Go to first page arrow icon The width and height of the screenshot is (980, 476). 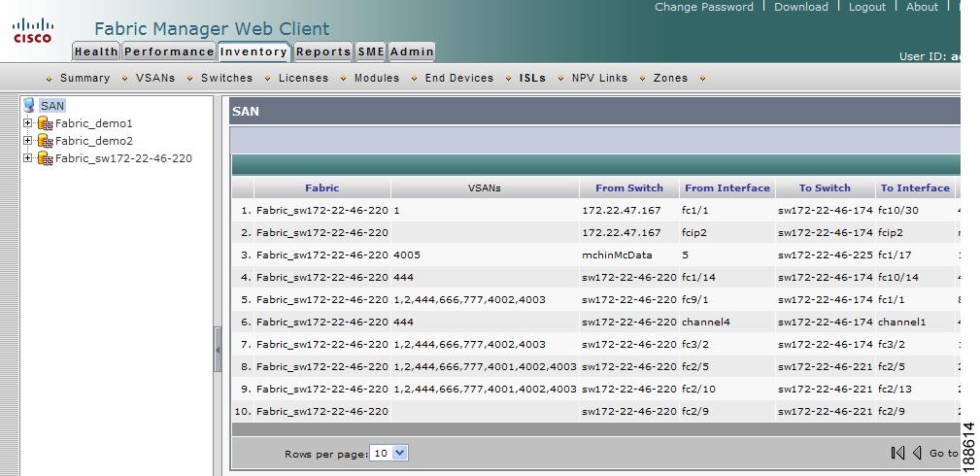click(x=897, y=453)
